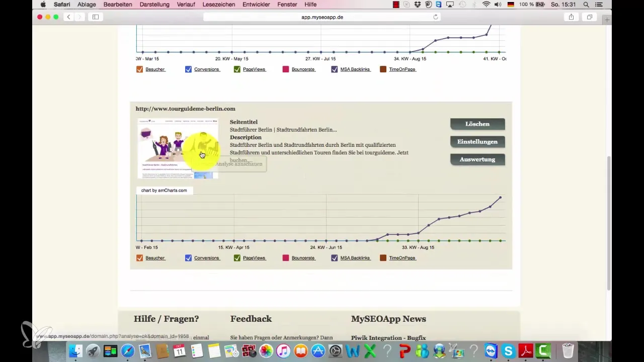Toggle Besucher checkbox in upper chart
Viewport: 644px width, 362px height.
click(x=139, y=69)
